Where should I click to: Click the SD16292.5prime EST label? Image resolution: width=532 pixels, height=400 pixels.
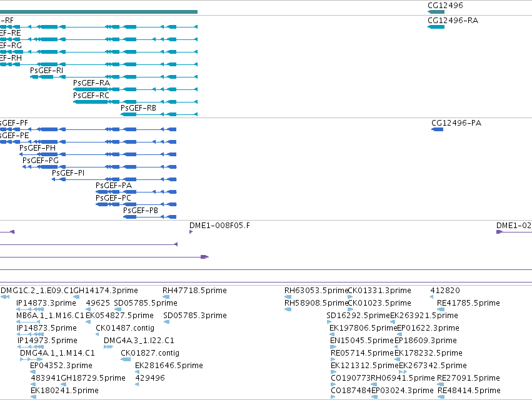pyautogui.click(x=358, y=316)
